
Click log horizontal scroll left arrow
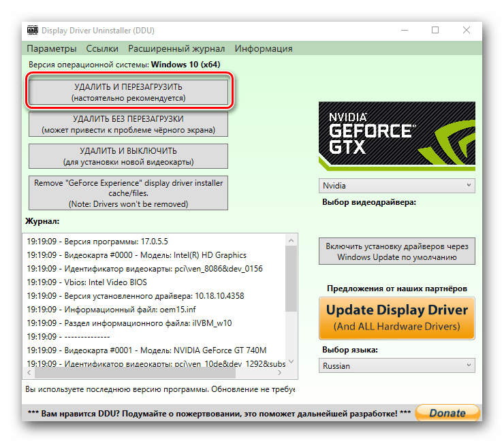pyautogui.click(x=29, y=372)
